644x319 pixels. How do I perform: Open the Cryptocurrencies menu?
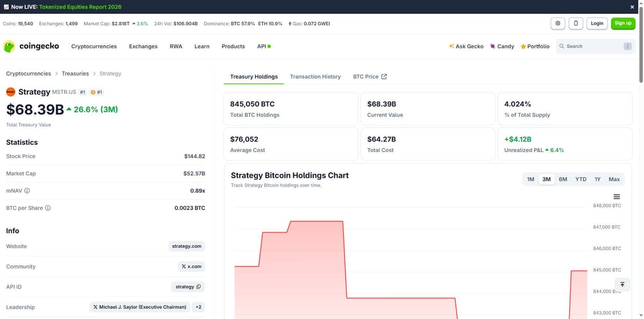click(x=94, y=47)
